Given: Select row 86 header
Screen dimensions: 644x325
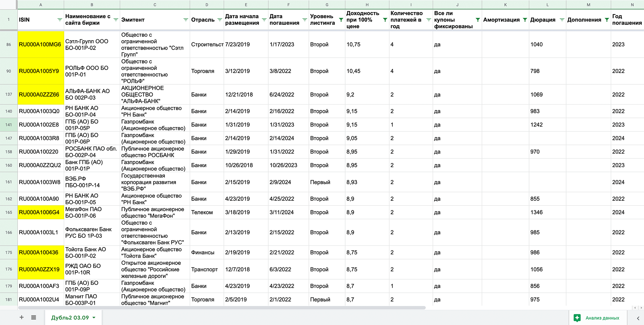Looking at the screenshot, I should coord(9,44).
